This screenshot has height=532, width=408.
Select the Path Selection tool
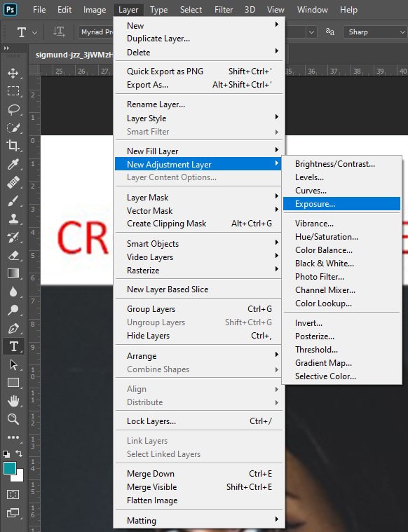[x=13, y=364]
